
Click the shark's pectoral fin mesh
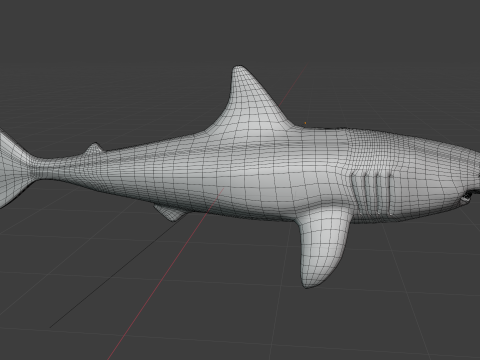click(x=324, y=247)
